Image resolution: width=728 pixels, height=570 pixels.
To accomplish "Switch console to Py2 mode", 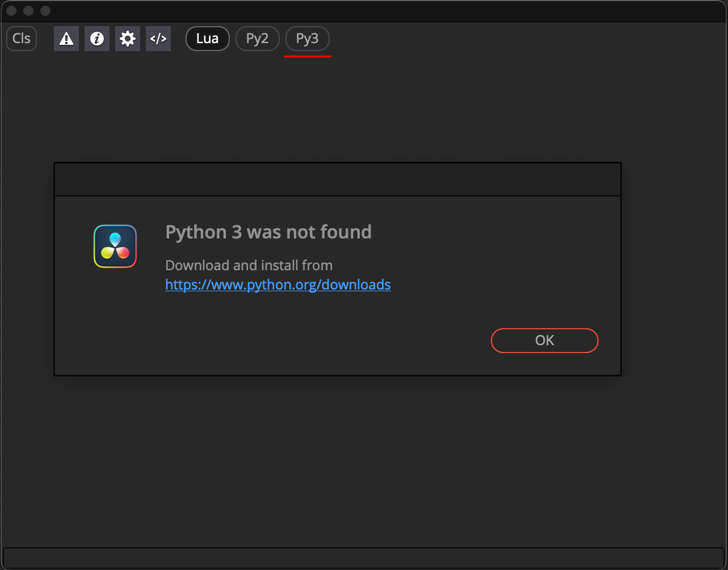I will coord(258,39).
